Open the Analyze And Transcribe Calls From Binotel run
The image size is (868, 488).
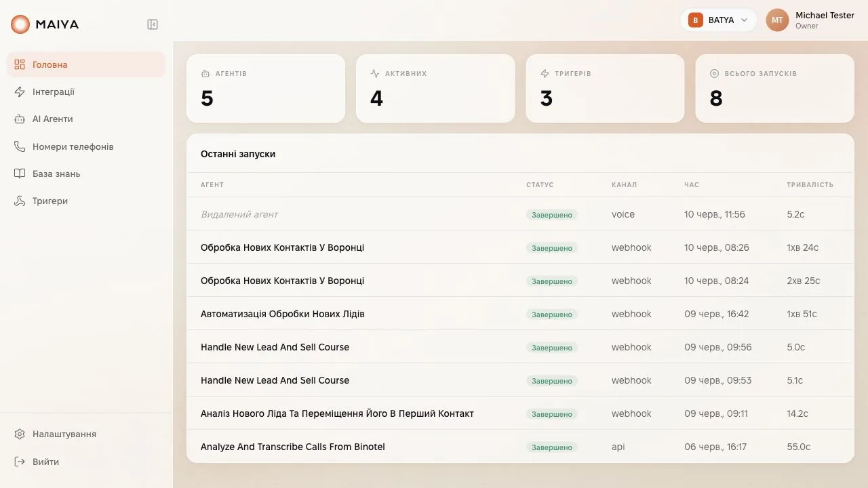click(520, 447)
